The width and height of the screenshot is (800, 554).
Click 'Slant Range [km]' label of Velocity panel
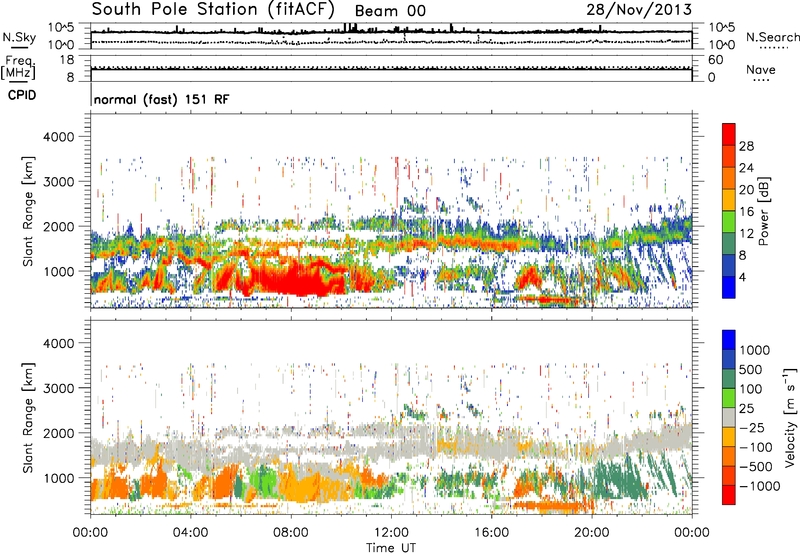(28, 418)
